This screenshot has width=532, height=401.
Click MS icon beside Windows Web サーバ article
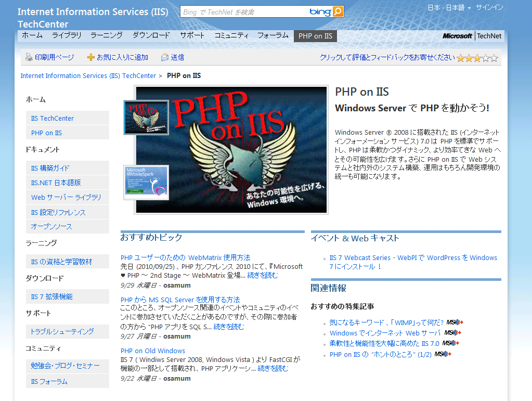pyautogui.click(x=453, y=333)
